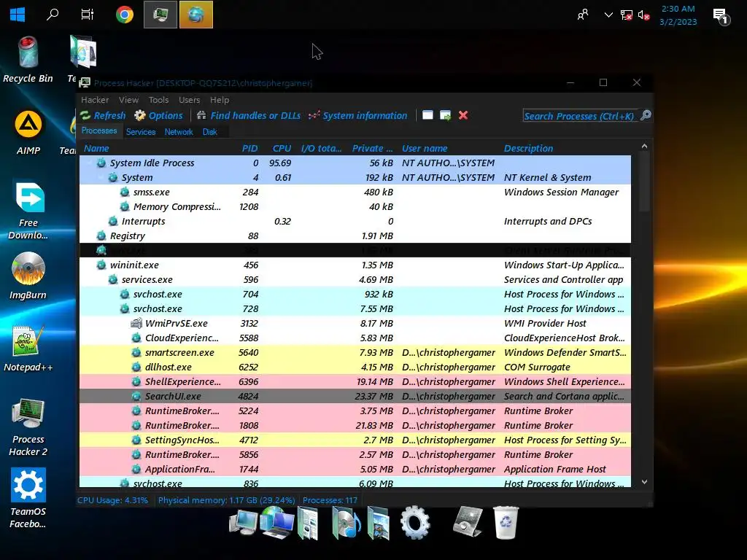Viewport: 747px width, 560px height.
Task: Click the magnifier icon beside the search box
Action: tap(646, 115)
